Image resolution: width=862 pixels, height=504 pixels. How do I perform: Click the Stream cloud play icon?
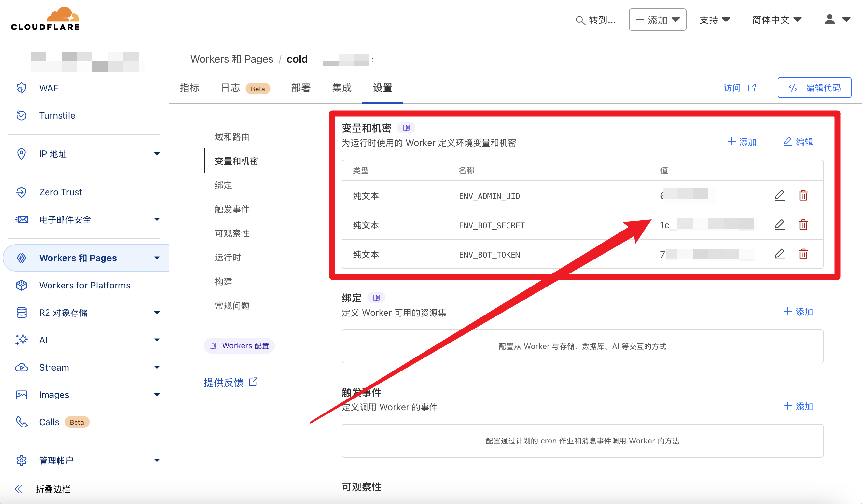21,367
